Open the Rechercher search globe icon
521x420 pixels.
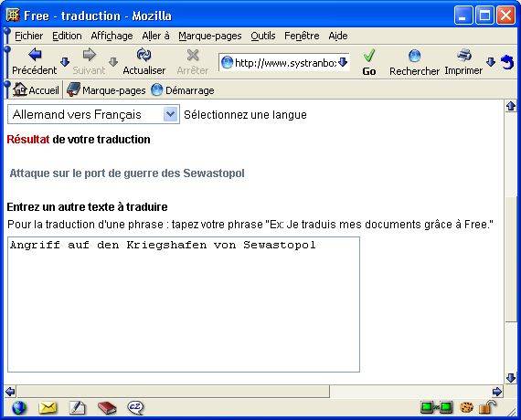pyautogui.click(x=414, y=56)
